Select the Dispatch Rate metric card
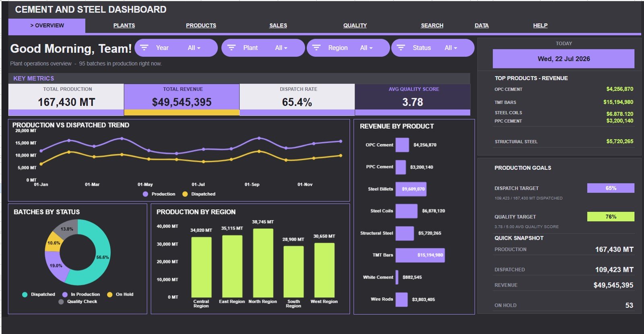Image resolution: width=644 pixels, height=334 pixels. [297, 99]
